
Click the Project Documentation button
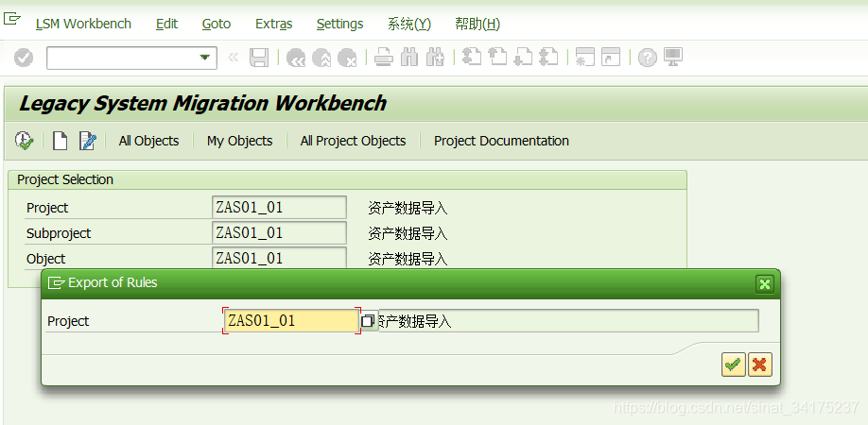click(x=501, y=141)
